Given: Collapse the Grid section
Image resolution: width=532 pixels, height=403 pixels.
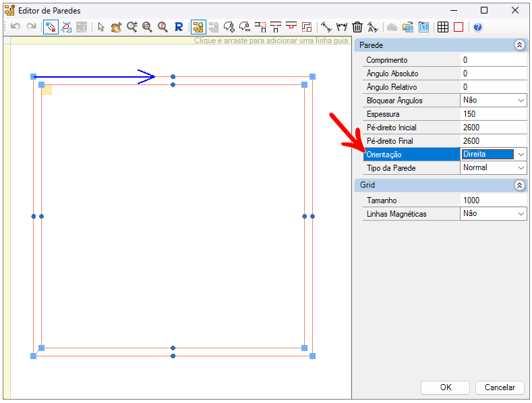Looking at the screenshot, I should tap(519, 185).
